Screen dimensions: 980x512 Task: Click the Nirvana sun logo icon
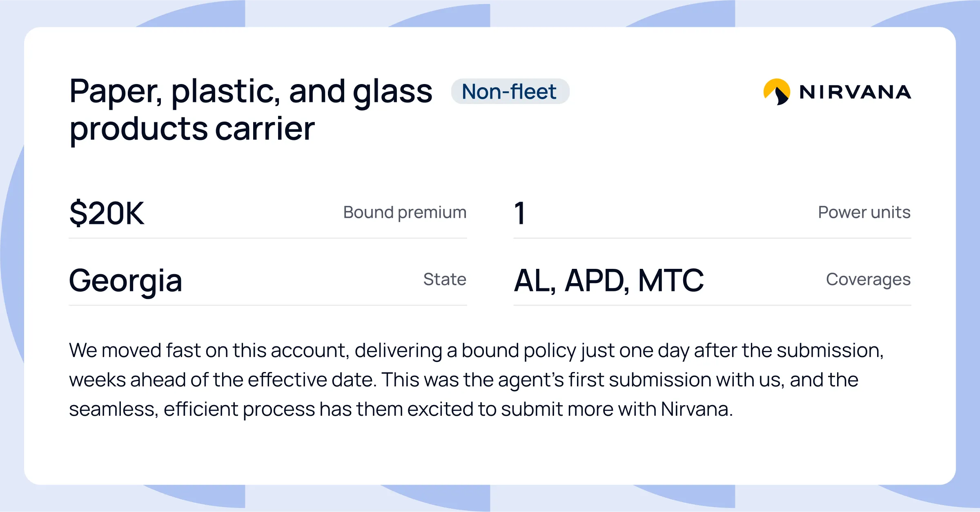point(777,92)
